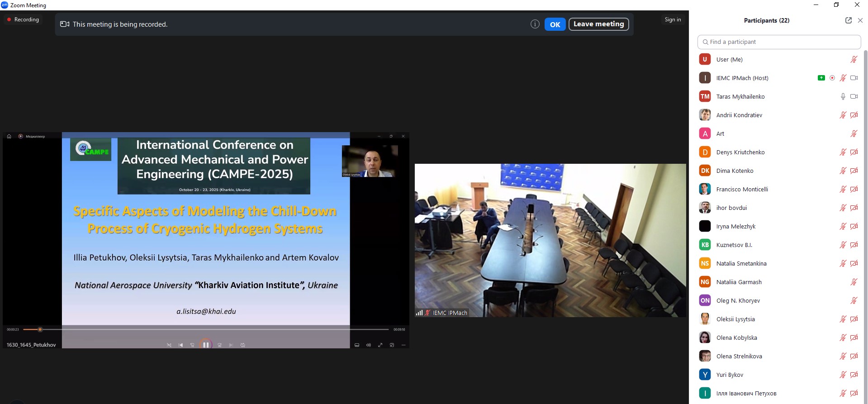Select Oleksii Lysytsia in participants list
This screenshot has height=404, width=868.
coord(735,319)
